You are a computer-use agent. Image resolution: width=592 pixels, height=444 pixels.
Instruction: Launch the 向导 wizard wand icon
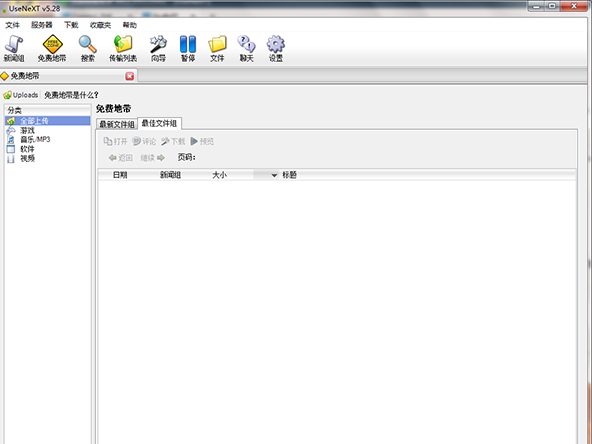tap(158, 49)
